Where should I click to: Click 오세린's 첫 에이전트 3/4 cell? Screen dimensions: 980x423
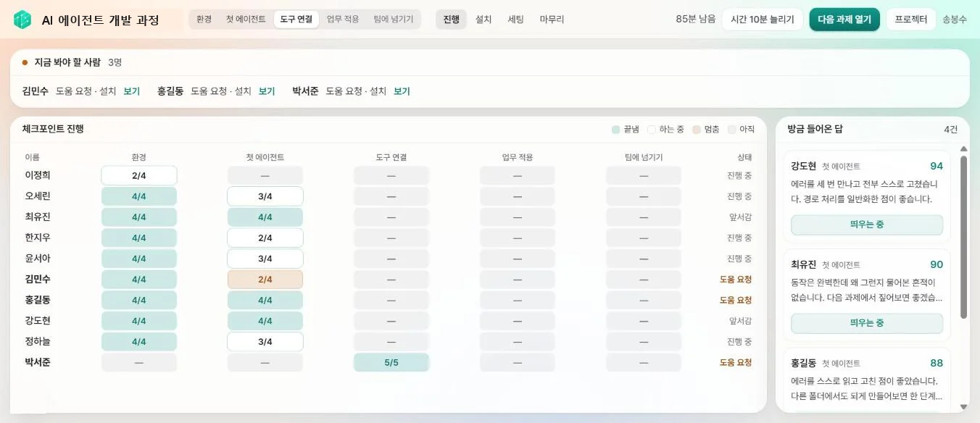click(265, 196)
